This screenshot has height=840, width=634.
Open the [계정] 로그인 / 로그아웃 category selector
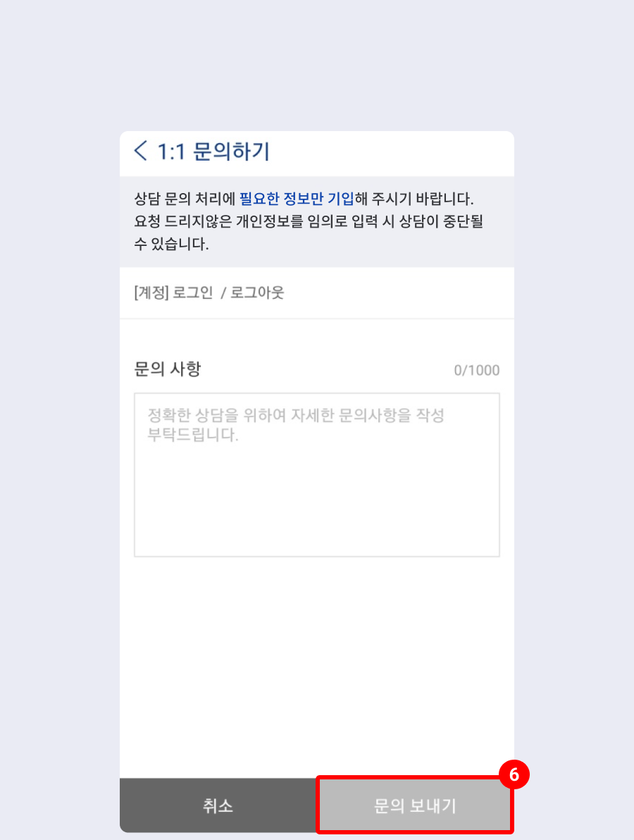coord(317,293)
